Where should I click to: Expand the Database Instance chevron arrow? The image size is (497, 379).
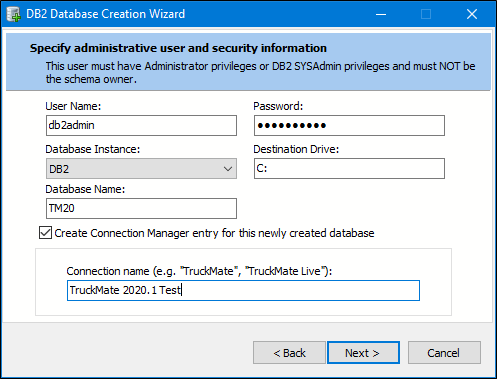tap(228, 169)
